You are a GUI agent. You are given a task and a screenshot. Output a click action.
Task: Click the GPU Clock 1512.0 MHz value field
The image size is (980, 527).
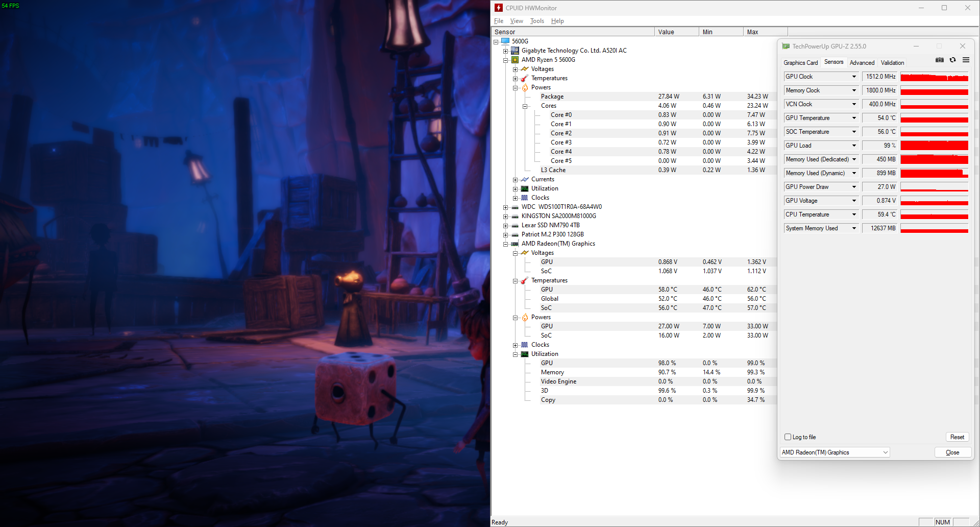click(x=880, y=77)
